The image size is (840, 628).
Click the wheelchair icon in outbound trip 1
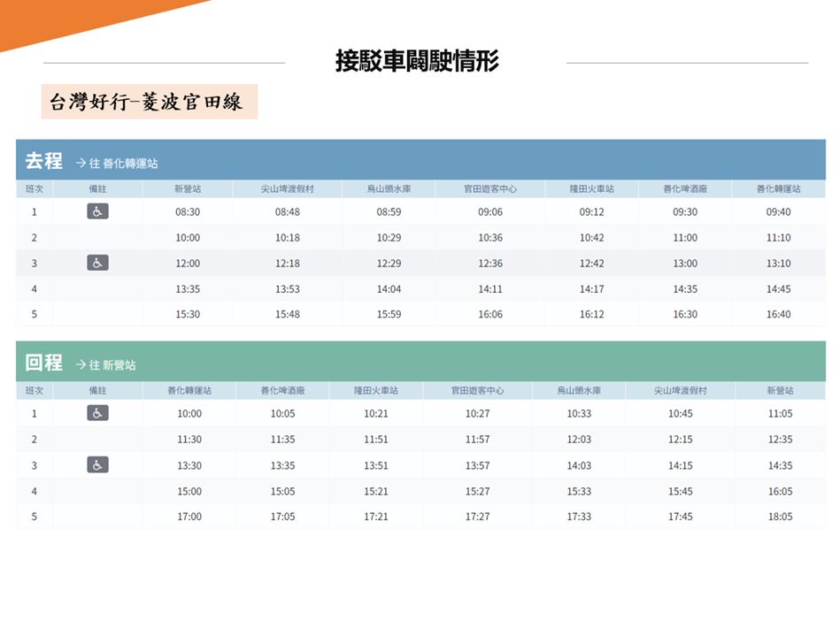[97, 211]
